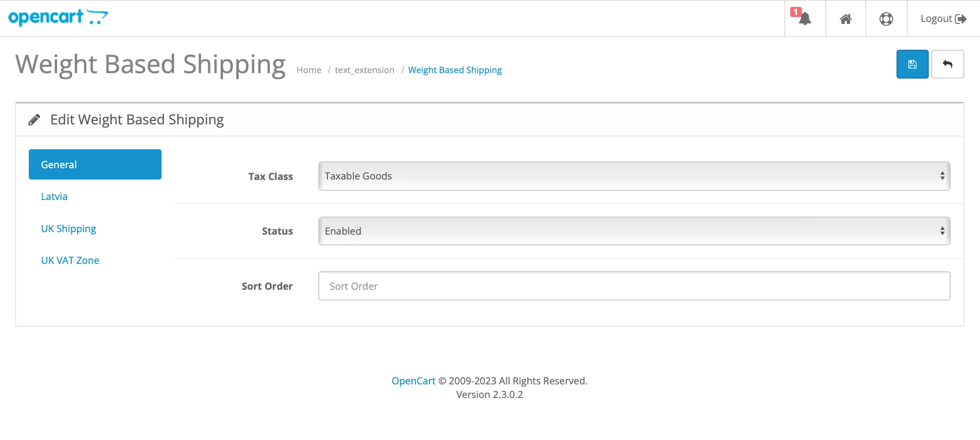980x440 pixels.
Task: Click the bold Sort Order field label
Action: 267,286
